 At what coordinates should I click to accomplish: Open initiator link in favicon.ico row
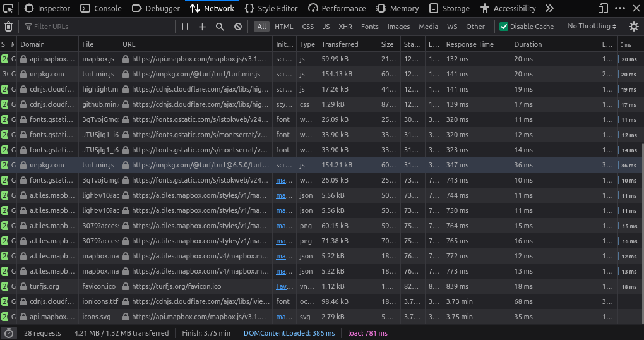[x=282, y=286]
